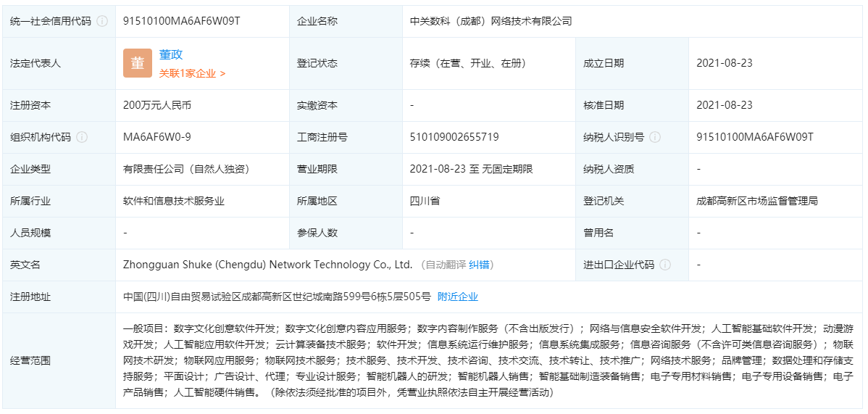Click 成立日期 value 2021-08-23
Screen dimensions: 868x414
click(x=725, y=63)
